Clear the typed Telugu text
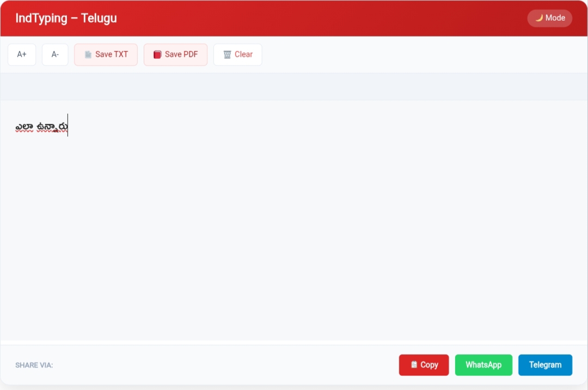Image resolution: width=588 pixels, height=390 pixels. pyautogui.click(x=238, y=54)
